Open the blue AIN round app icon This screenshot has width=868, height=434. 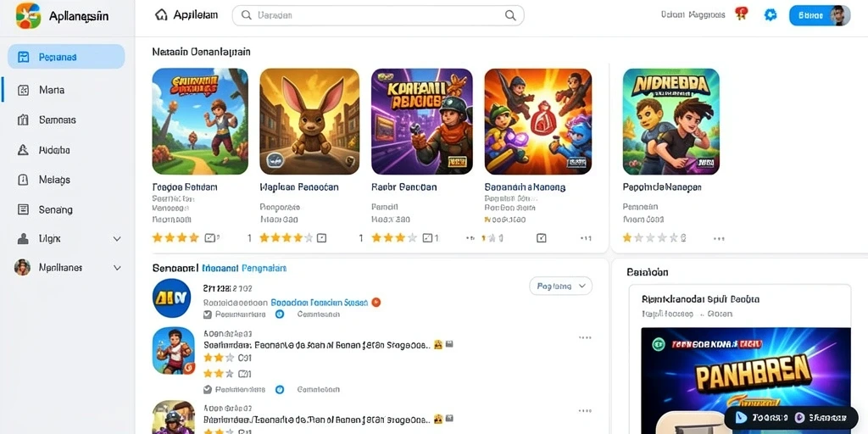tap(171, 298)
